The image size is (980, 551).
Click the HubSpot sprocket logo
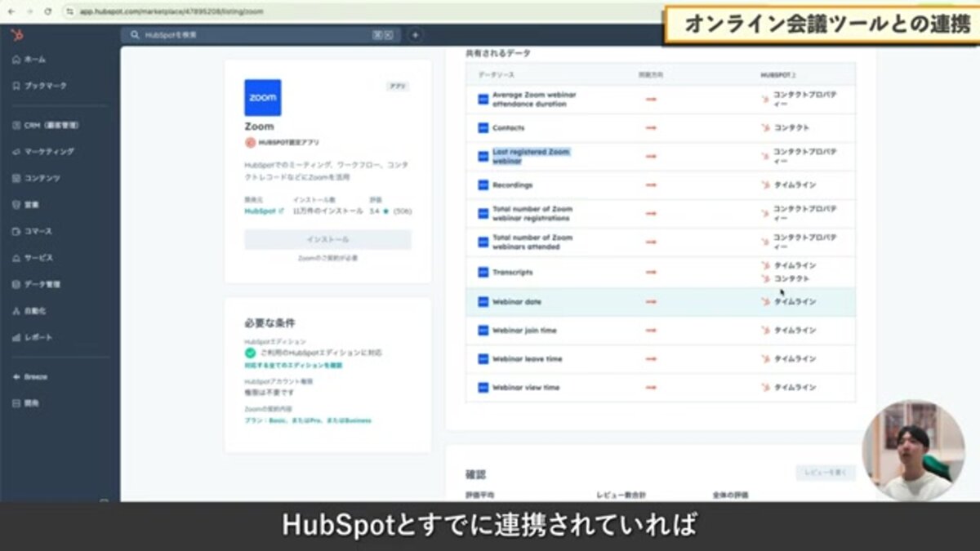coord(17,35)
